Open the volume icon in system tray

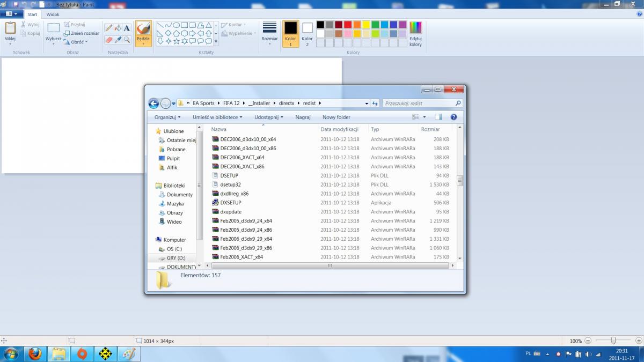588,354
